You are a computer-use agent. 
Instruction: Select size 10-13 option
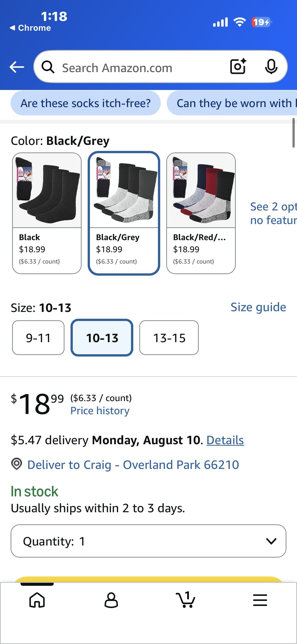pyautogui.click(x=102, y=338)
